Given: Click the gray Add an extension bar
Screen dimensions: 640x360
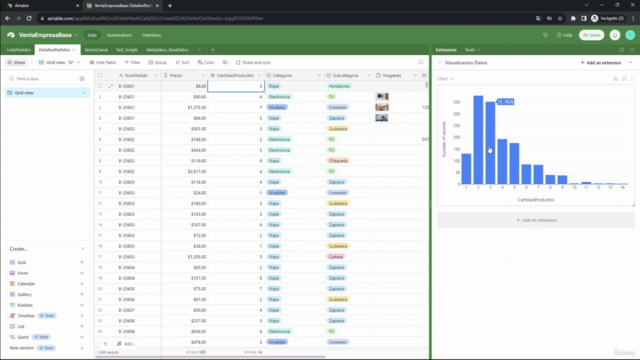Looking at the screenshot, I should click(x=536, y=220).
